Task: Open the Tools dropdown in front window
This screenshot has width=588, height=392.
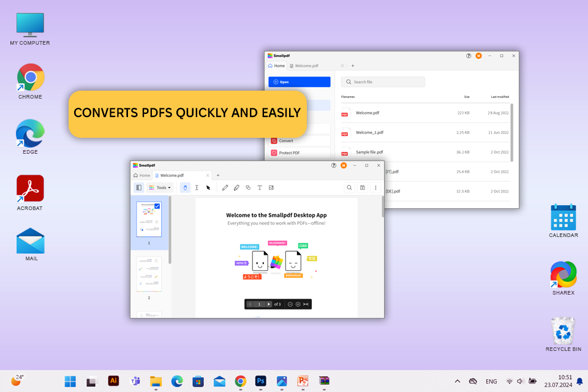Action: click(160, 187)
